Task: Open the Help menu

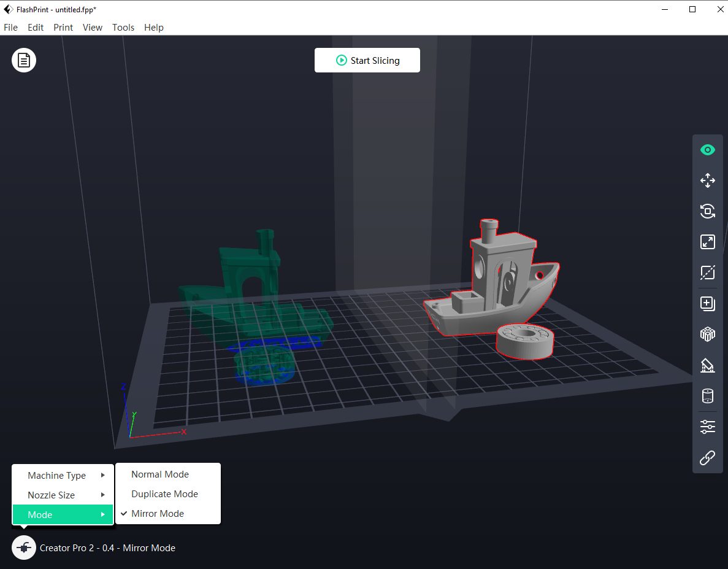Action: click(154, 28)
